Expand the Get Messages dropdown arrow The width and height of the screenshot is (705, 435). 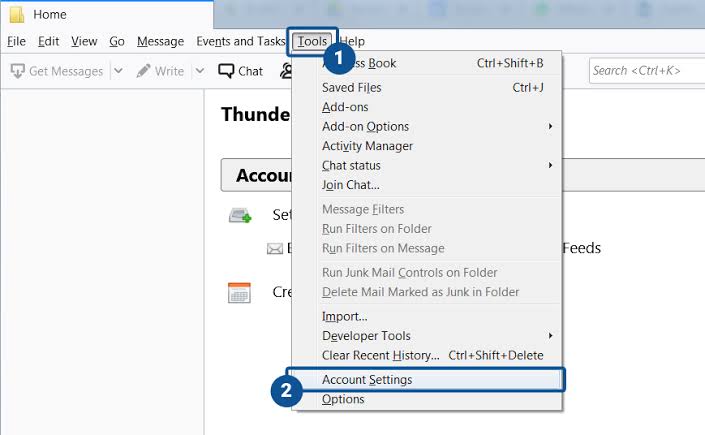pos(118,71)
